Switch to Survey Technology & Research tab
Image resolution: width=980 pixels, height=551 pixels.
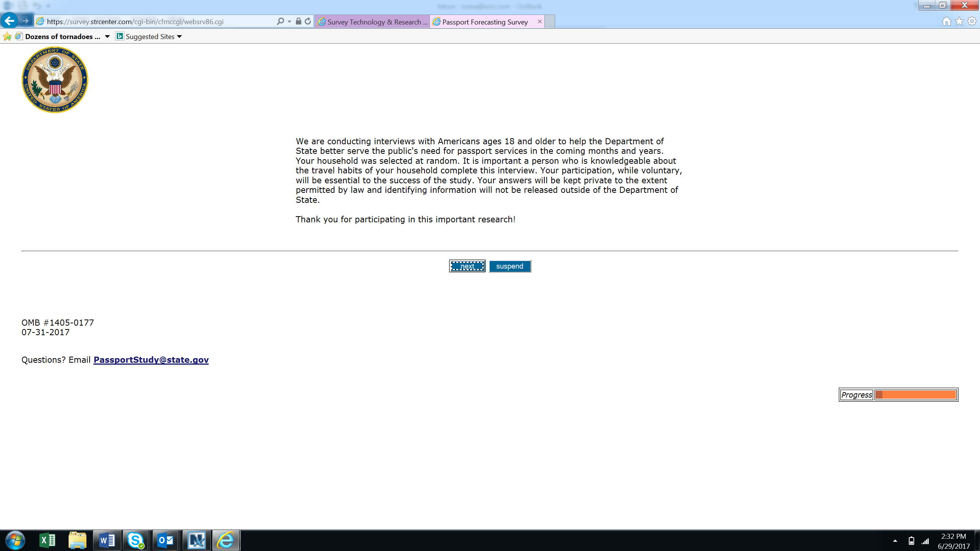coord(372,22)
